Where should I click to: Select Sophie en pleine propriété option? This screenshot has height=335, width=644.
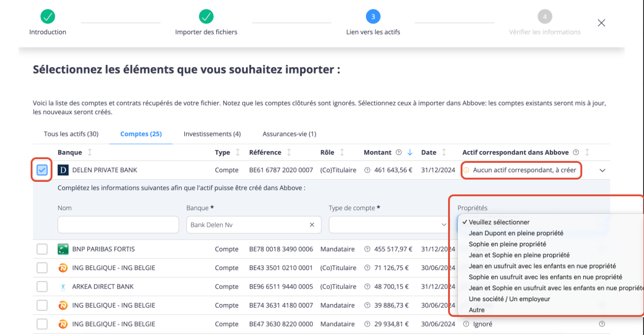[507, 244]
